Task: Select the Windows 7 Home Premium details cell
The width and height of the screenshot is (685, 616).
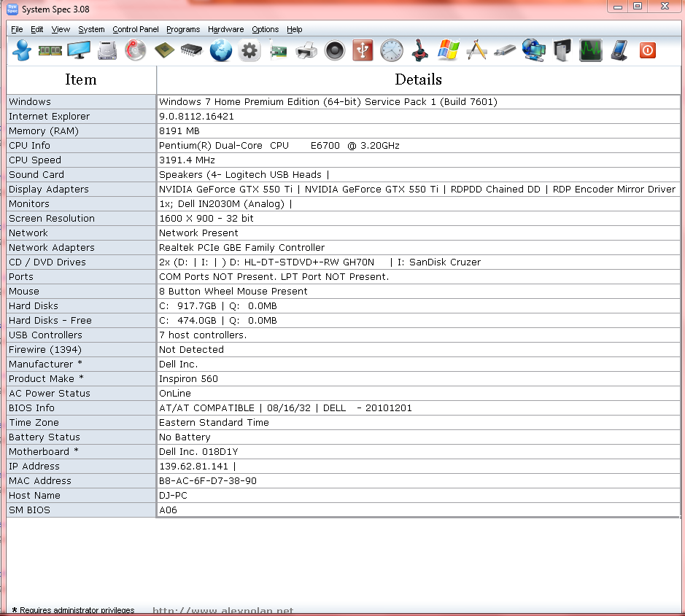Action: point(418,102)
